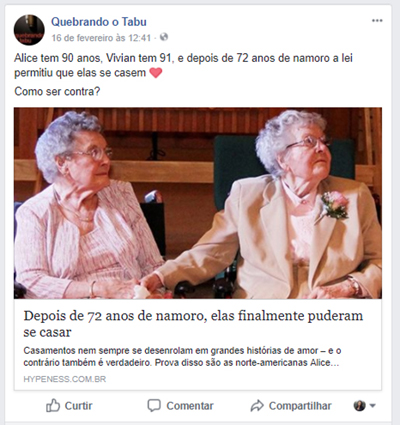
Task: Expand the post-as identity dropdown arrow
Action: (x=373, y=406)
